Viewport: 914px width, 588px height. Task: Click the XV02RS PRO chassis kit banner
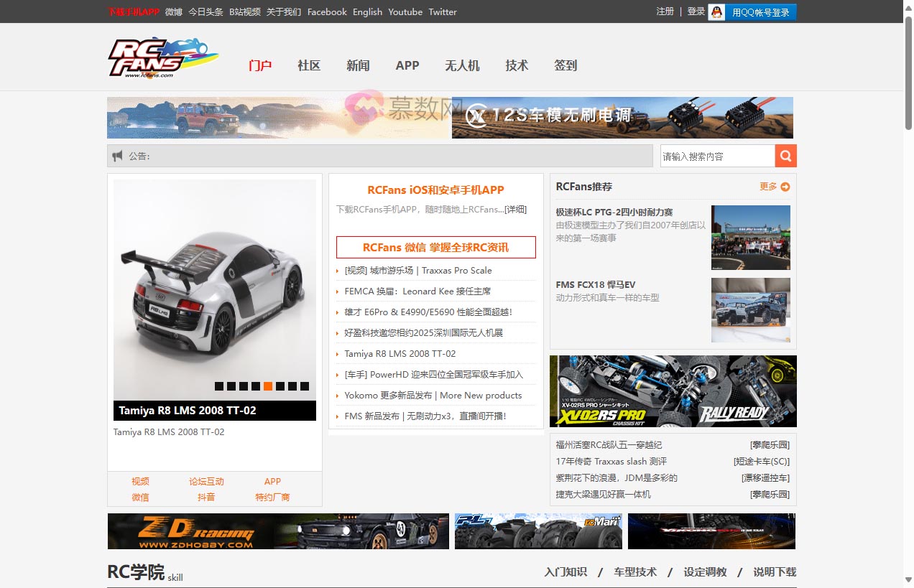pyautogui.click(x=673, y=391)
